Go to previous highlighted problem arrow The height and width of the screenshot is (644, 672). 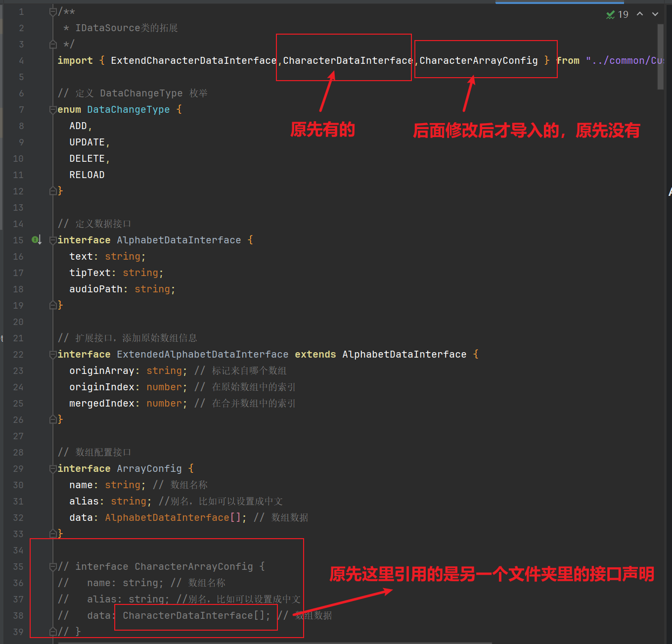pos(640,14)
